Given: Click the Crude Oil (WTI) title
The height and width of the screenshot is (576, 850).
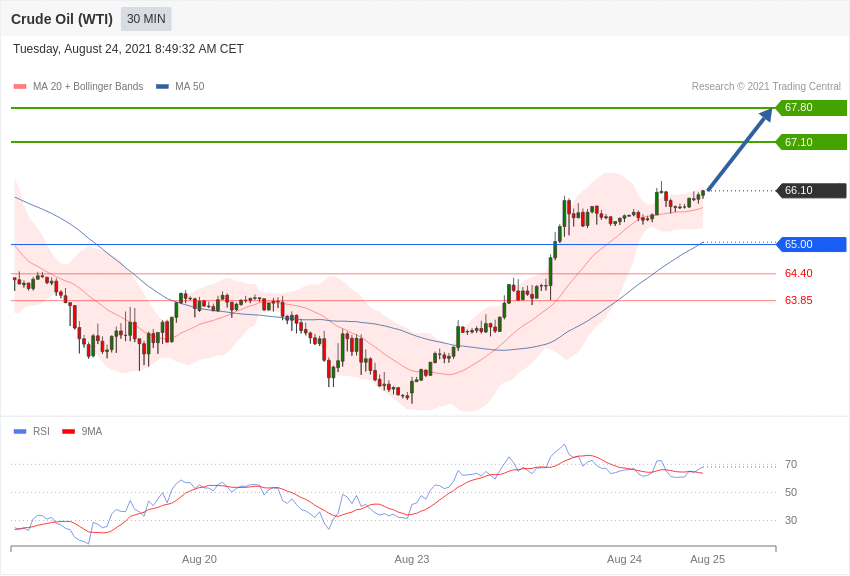Looking at the screenshot, I should point(62,19).
